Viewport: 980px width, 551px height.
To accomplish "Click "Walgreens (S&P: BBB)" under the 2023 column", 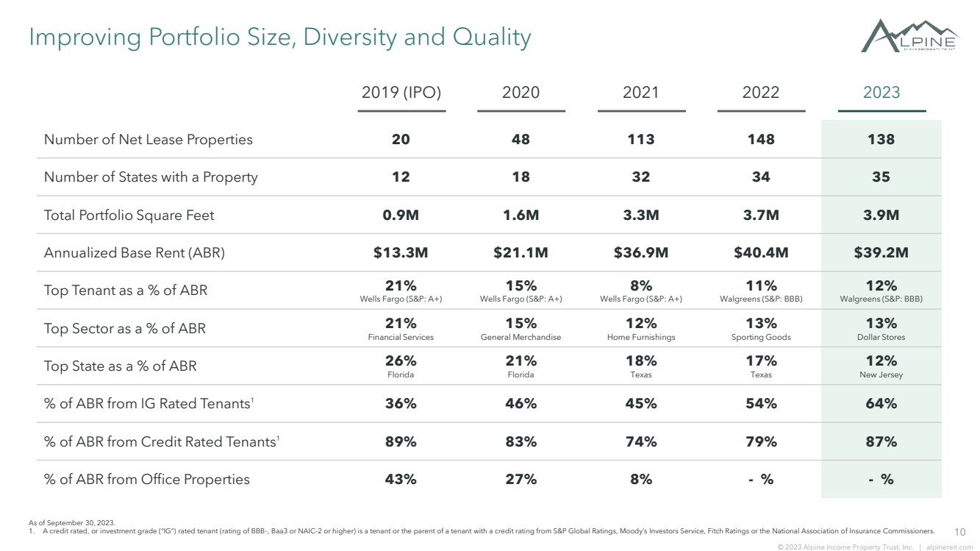I will coord(881,299).
